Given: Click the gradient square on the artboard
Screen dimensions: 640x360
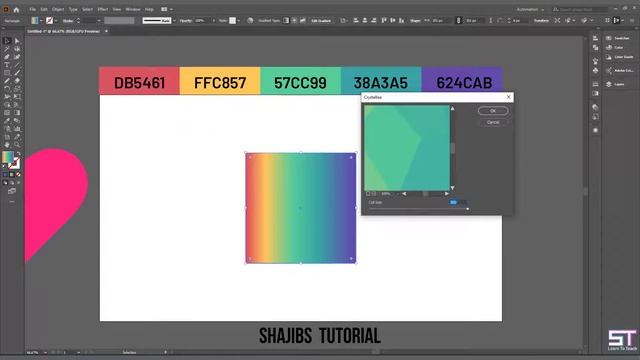Looking at the screenshot, I should tap(301, 208).
